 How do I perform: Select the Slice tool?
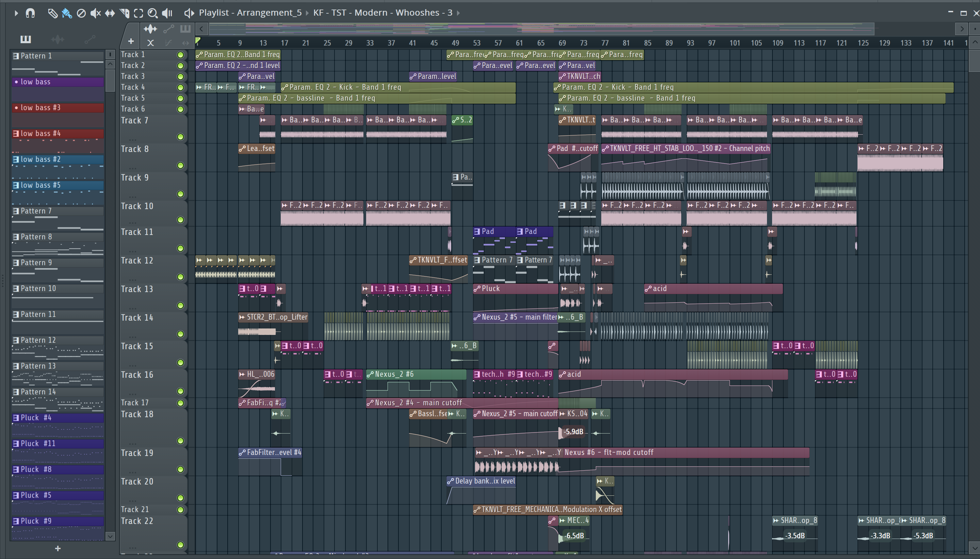pyautogui.click(x=125, y=14)
